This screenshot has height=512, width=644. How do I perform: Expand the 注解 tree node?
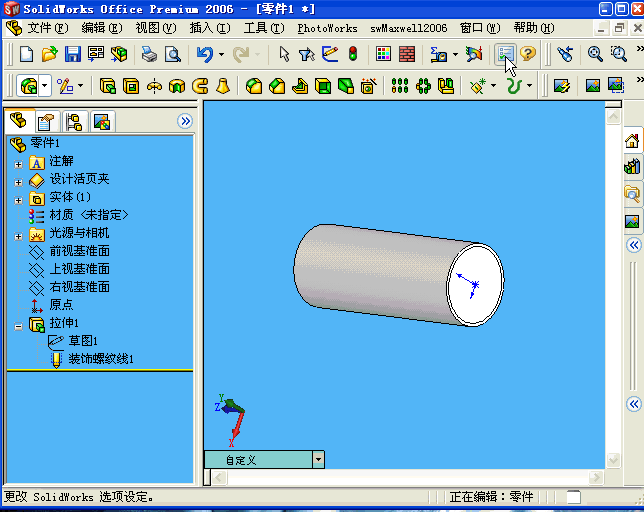tap(18, 164)
